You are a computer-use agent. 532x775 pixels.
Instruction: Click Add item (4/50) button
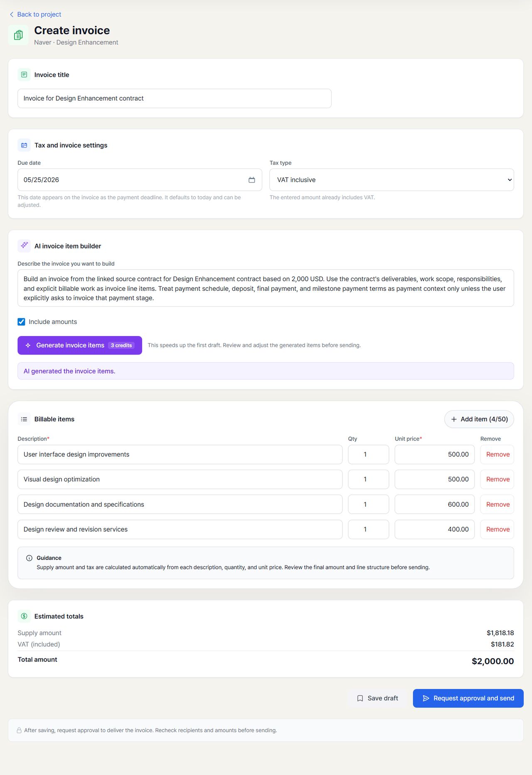[x=479, y=419]
